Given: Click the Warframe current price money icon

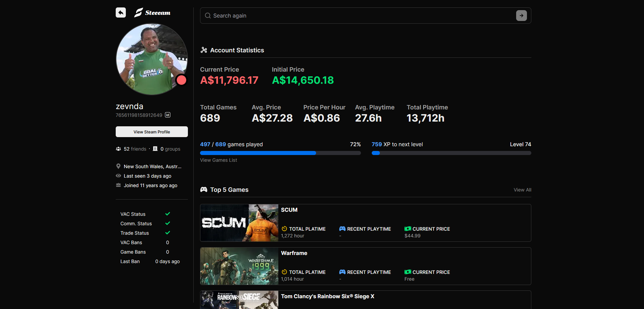Looking at the screenshot, I should pyautogui.click(x=408, y=272).
